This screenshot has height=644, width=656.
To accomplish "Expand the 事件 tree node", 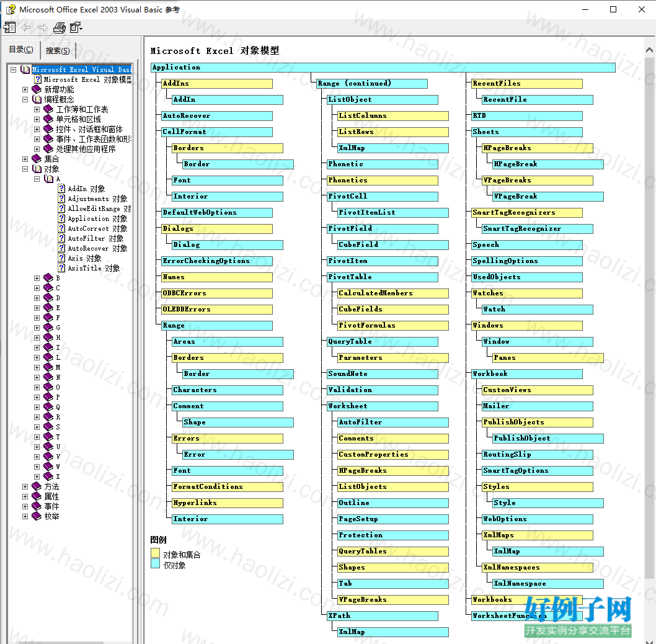I will point(25,507).
